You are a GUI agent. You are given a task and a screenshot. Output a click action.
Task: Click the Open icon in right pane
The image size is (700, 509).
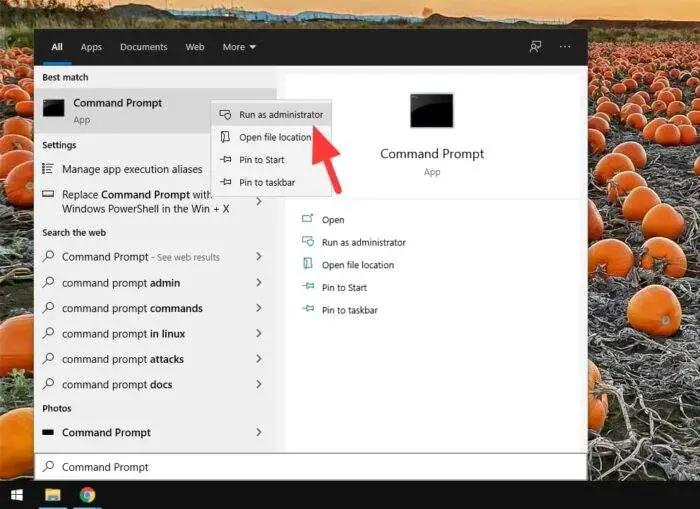click(308, 219)
